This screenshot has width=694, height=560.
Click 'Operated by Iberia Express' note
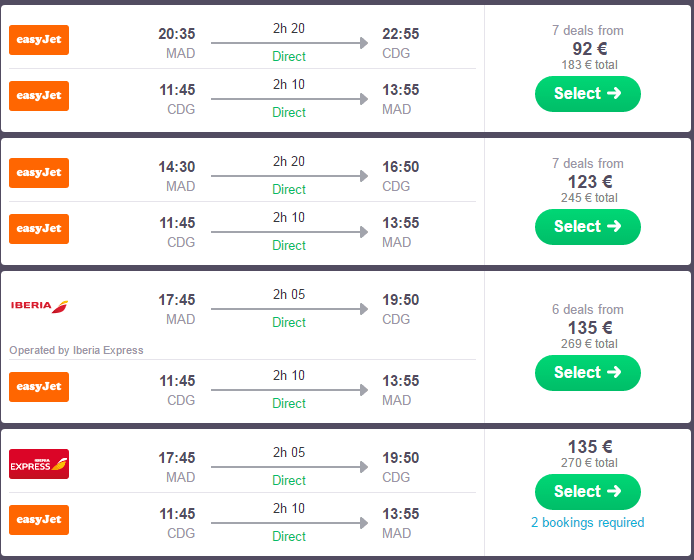pyautogui.click(x=77, y=350)
